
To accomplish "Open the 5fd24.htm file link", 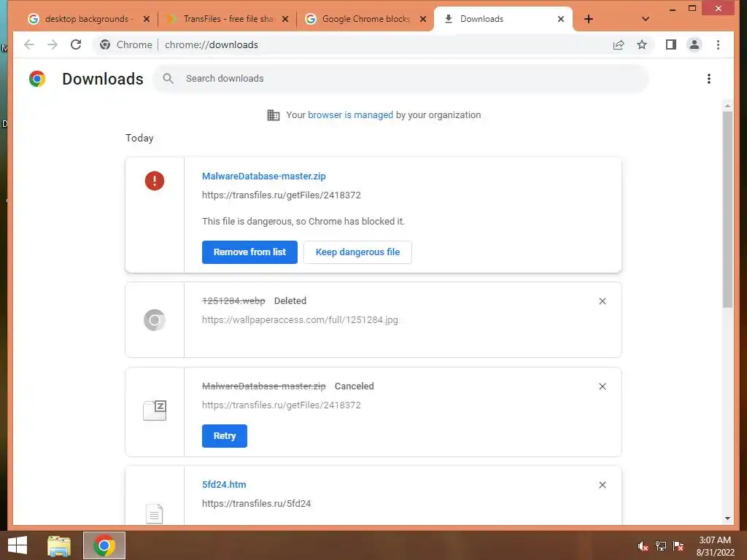I will tap(224, 485).
